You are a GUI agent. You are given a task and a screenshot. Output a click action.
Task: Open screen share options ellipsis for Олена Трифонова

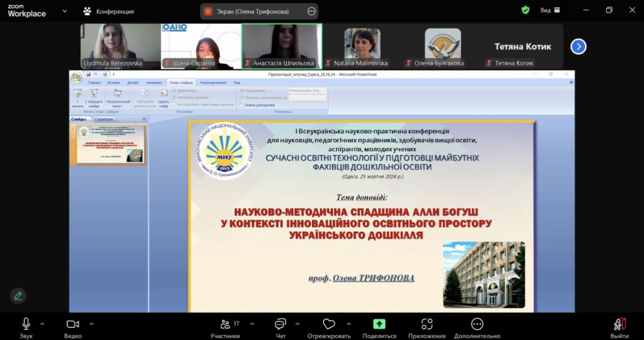click(311, 11)
